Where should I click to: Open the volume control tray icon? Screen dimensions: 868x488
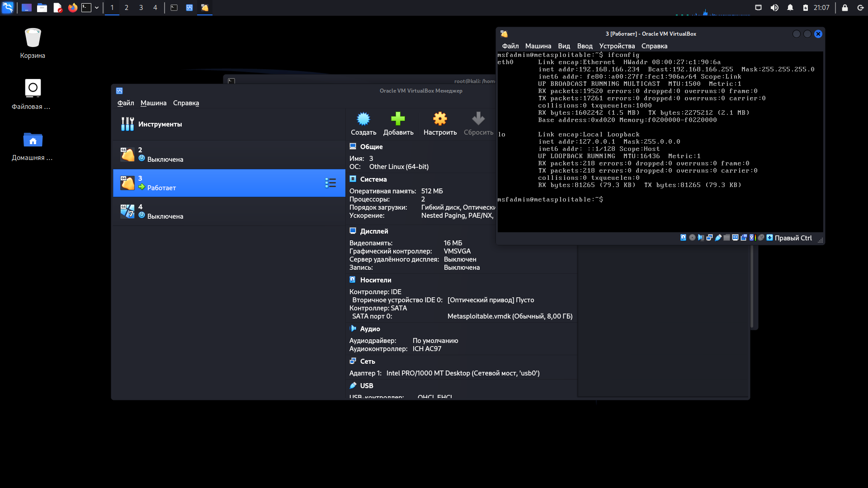coord(774,8)
